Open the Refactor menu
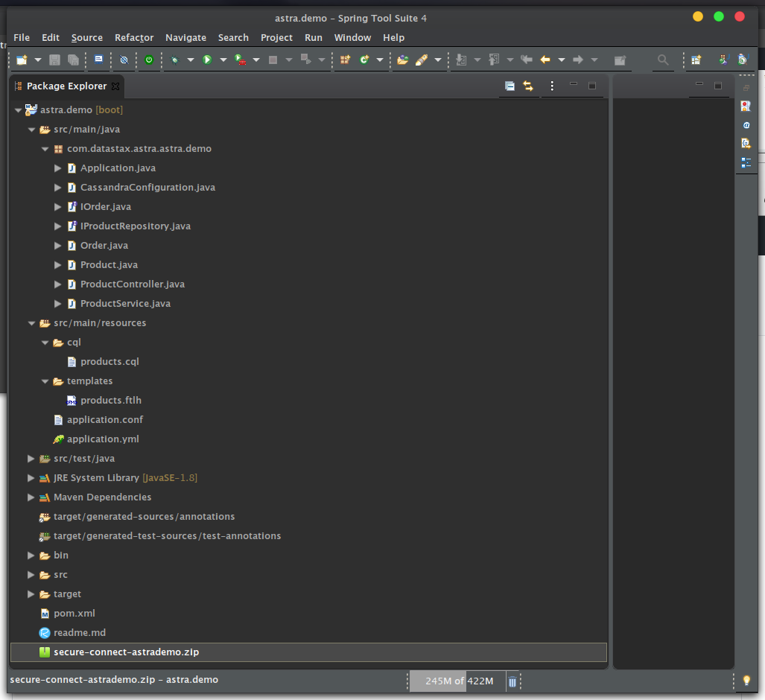The image size is (765, 700). [x=133, y=37]
